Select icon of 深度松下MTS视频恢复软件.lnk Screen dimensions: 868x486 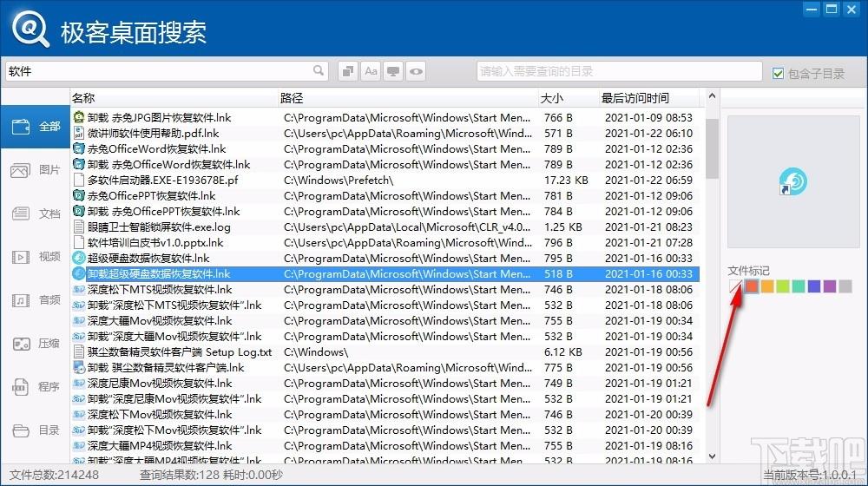click(79, 290)
